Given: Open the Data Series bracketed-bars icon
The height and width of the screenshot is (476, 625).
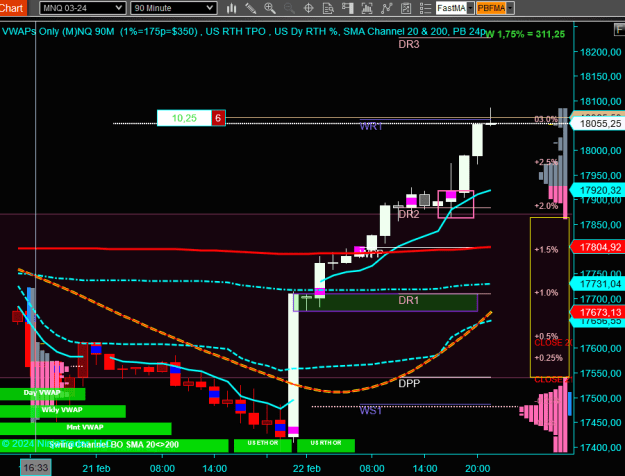Looking at the screenshot, I should click(367, 8).
